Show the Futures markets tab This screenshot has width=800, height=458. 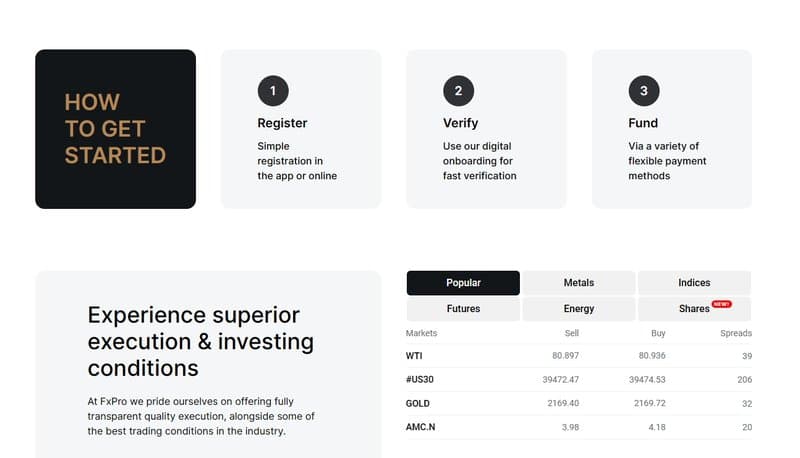(x=463, y=309)
